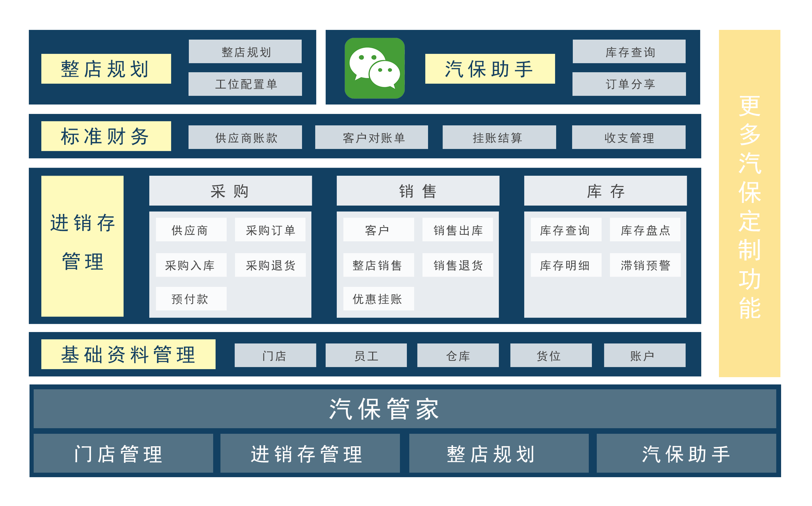The width and height of the screenshot is (812, 506).
Task: Open 库存查询 under 汽保助手
Action: pos(629,51)
